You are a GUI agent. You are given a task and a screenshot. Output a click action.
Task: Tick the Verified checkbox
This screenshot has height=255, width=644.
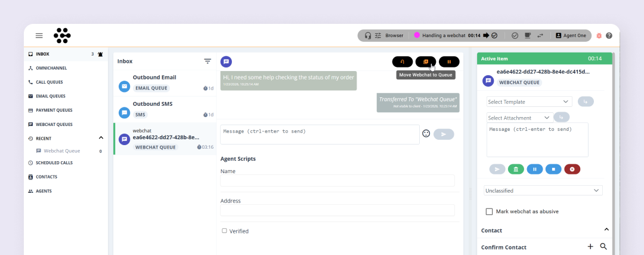click(x=224, y=231)
